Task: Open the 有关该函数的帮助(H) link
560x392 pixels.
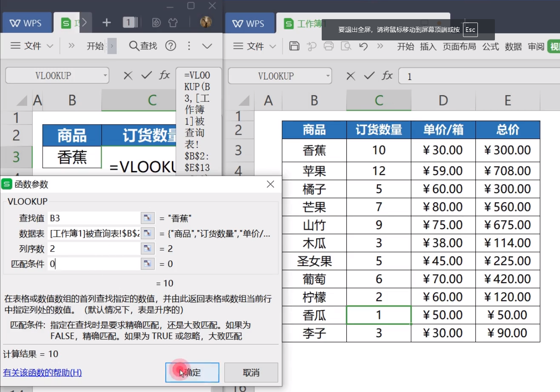Action: [42, 373]
